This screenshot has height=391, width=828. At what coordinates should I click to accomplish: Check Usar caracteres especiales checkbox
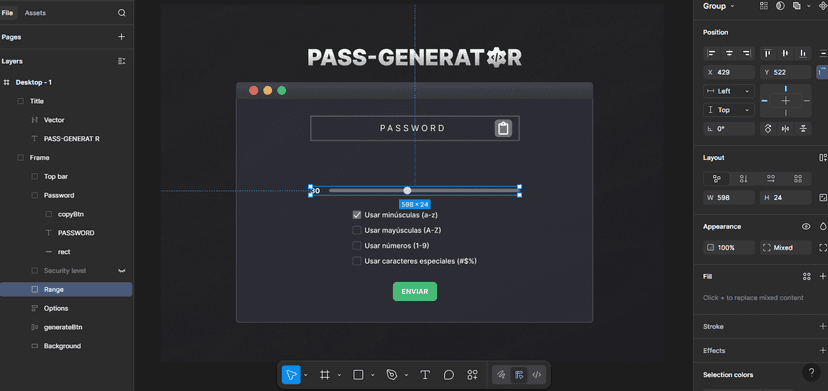coord(357,261)
